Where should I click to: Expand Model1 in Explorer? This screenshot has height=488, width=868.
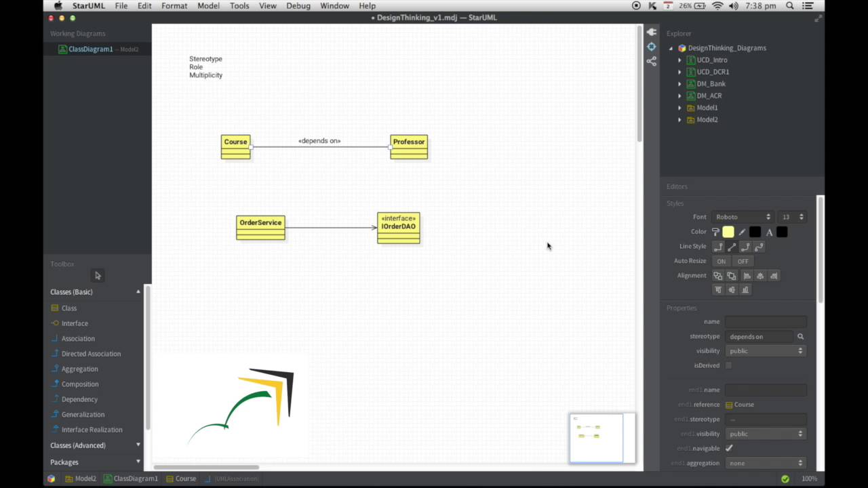(x=679, y=108)
